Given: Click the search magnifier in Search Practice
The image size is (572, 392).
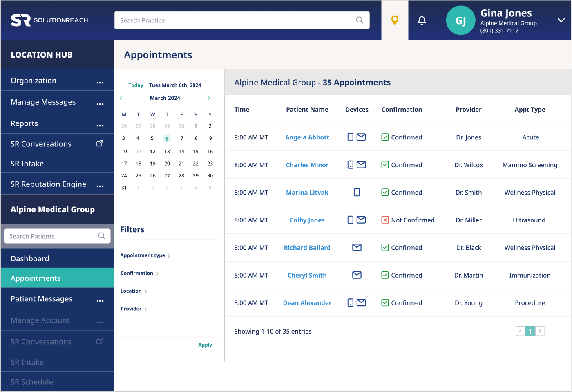Looking at the screenshot, I should [x=360, y=20].
